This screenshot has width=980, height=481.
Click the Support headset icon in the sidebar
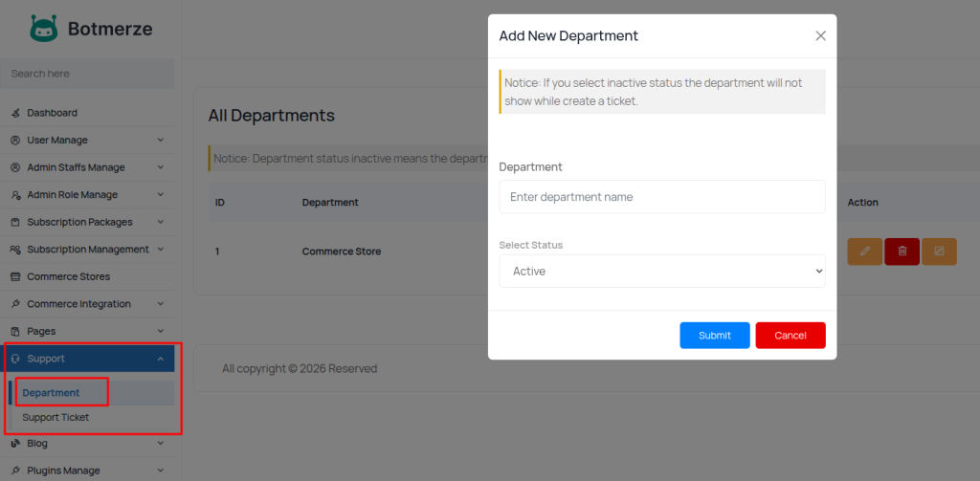coord(15,360)
